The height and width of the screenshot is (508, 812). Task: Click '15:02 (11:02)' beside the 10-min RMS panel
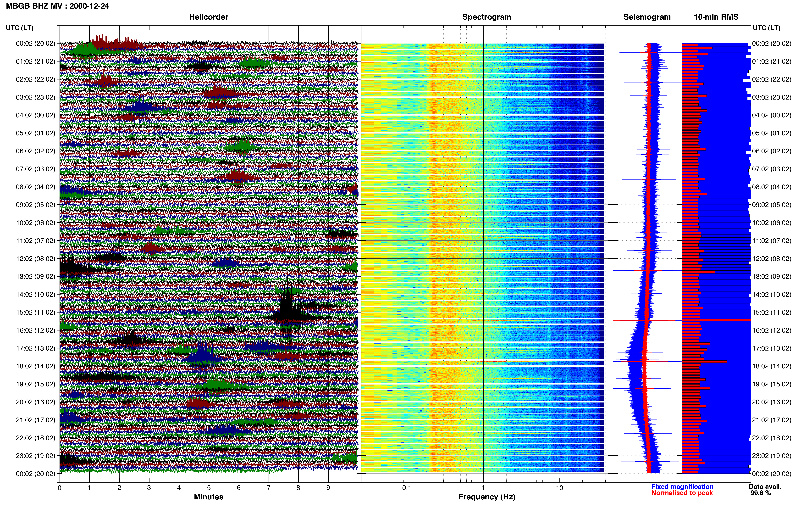click(772, 312)
